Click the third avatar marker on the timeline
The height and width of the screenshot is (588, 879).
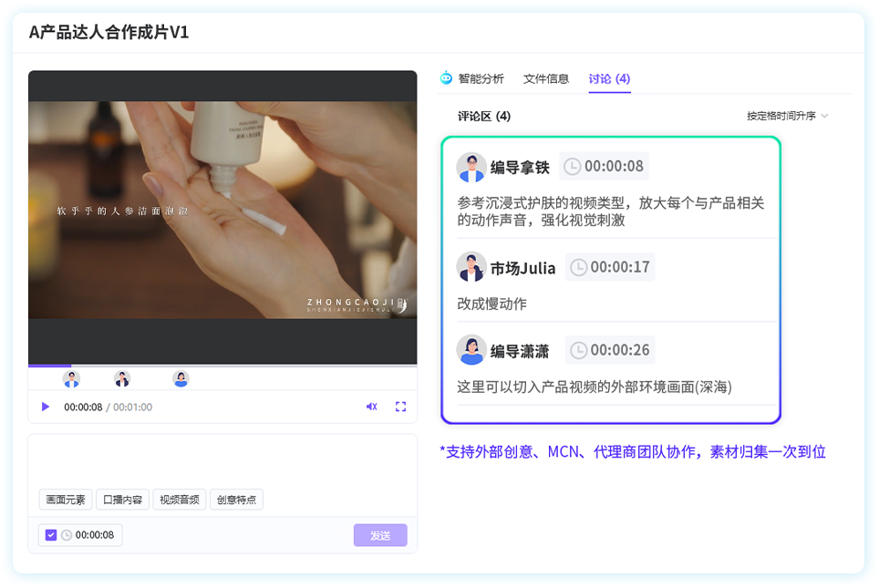(181, 379)
